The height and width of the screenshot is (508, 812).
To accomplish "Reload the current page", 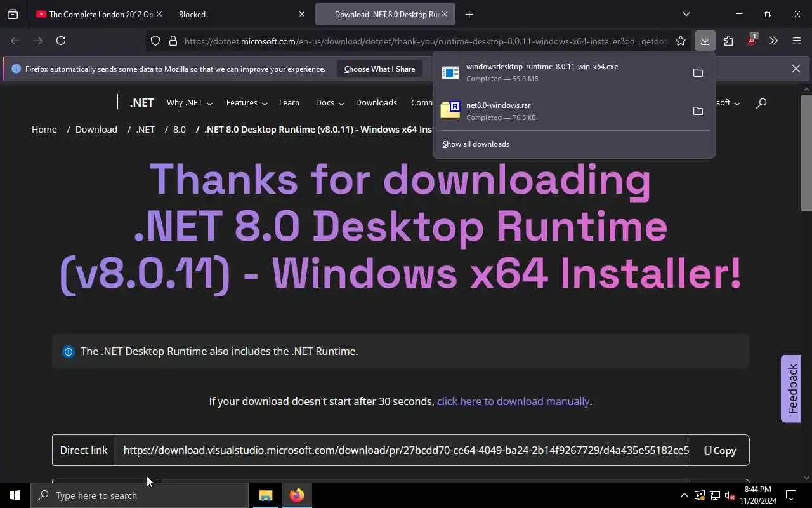I will (61, 41).
